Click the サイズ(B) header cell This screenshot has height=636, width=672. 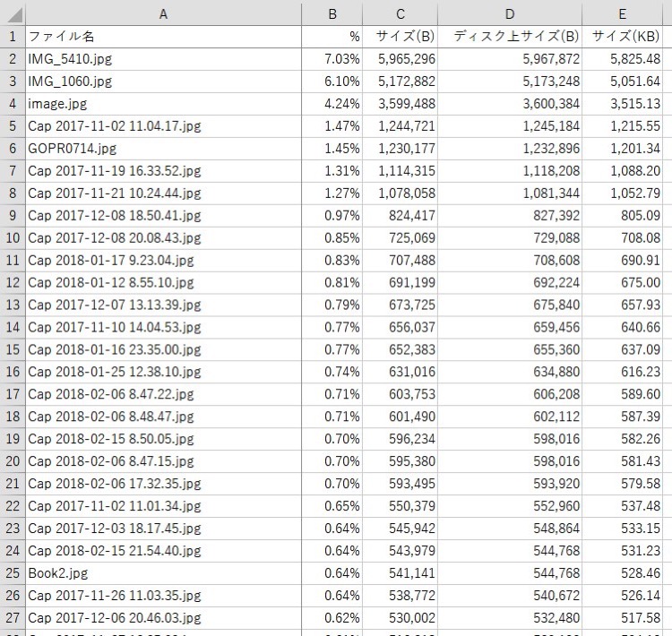401,37
